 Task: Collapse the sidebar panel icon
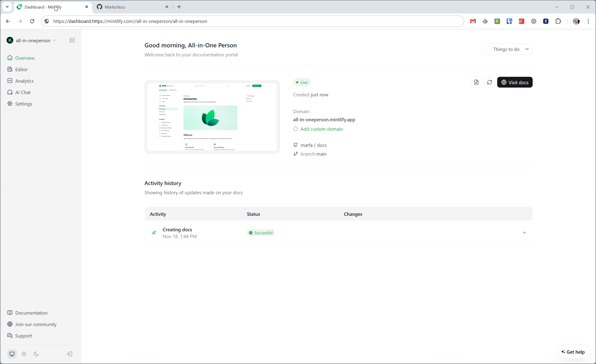click(x=72, y=40)
